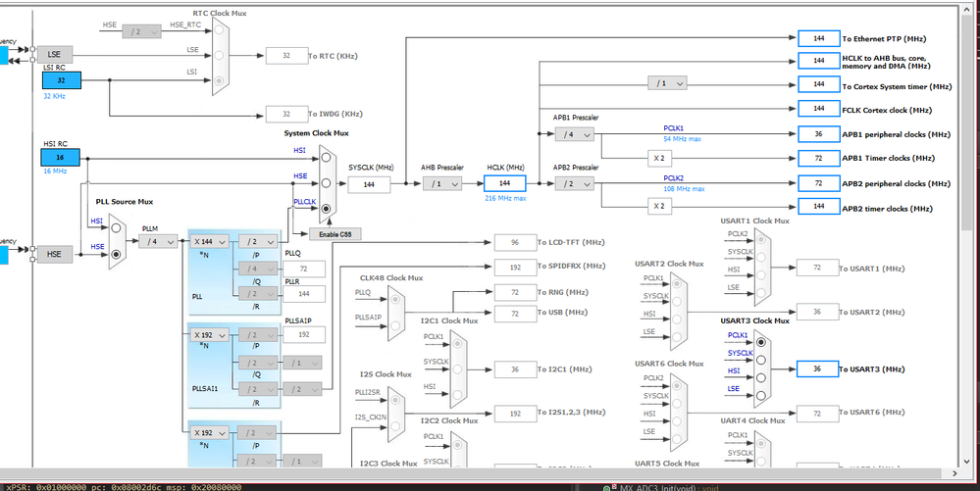Image resolution: width=980 pixels, height=491 pixels.
Task: Select LSE in USART3 Clock Mux
Action: pyautogui.click(x=760, y=395)
